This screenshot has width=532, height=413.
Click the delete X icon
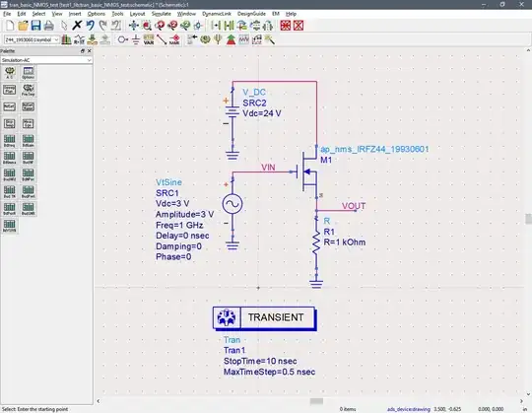[77, 26]
